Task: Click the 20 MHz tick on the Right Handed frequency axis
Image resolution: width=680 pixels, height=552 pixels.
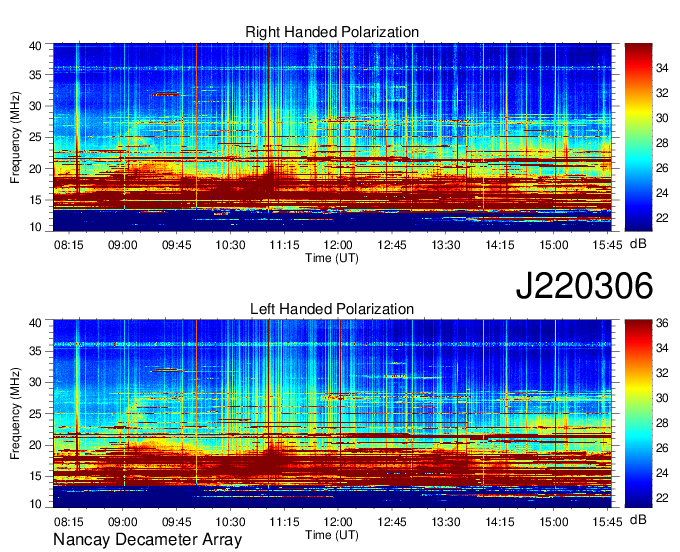Action: click(35, 169)
